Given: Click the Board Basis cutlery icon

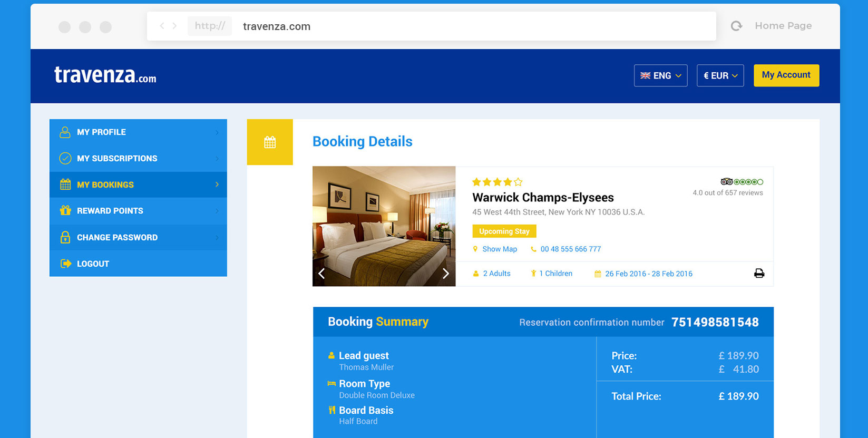Looking at the screenshot, I should tap(331, 410).
